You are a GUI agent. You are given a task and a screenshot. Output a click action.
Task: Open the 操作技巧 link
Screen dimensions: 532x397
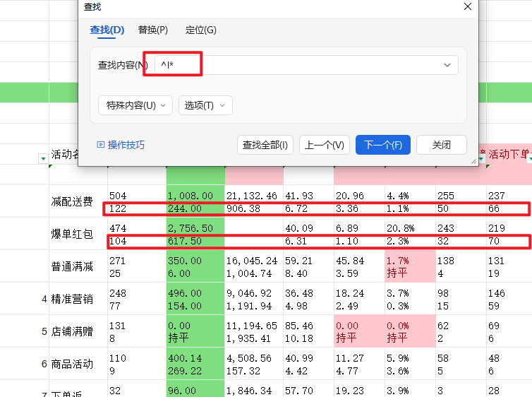coord(121,145)
